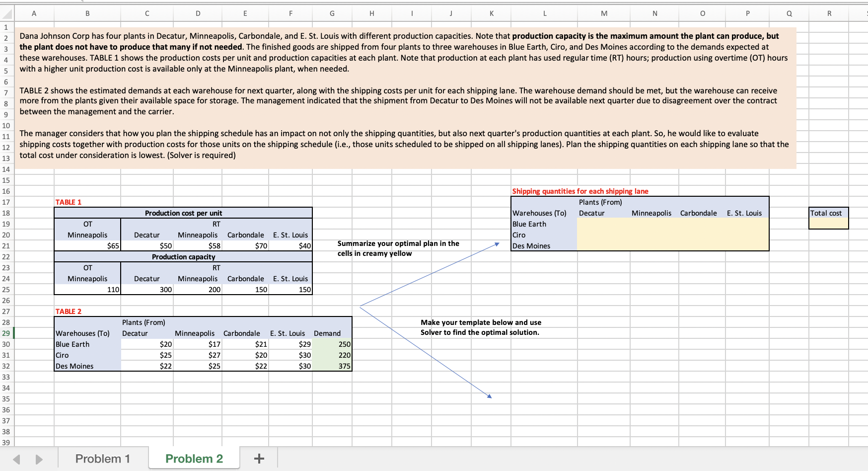868x471 pixels.
Task: Click Ciro–Minneapolis shipping quantity yellow cell
Action: [655, 235]
